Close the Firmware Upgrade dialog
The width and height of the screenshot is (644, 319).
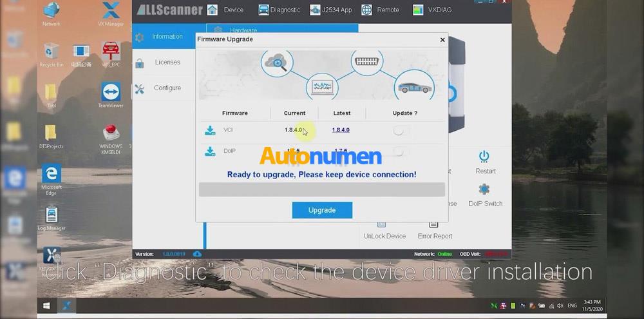pos(442,40)
